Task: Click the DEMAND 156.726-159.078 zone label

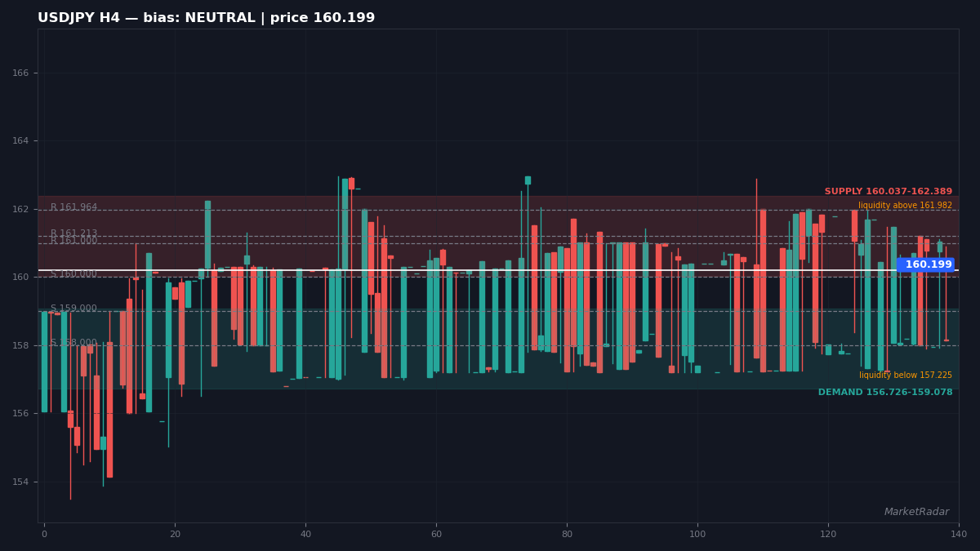Action: pos(885,393)
